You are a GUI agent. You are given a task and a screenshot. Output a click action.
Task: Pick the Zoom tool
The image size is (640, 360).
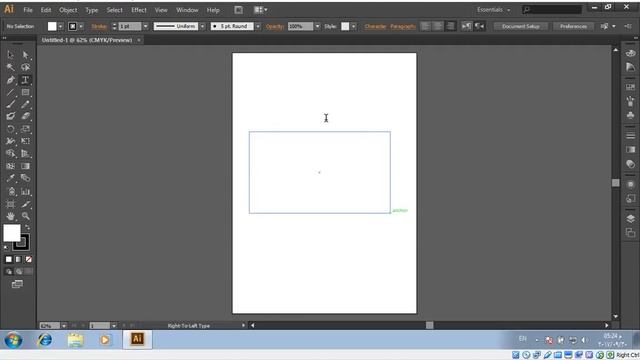pyautogui.click(x=25, y=216)
